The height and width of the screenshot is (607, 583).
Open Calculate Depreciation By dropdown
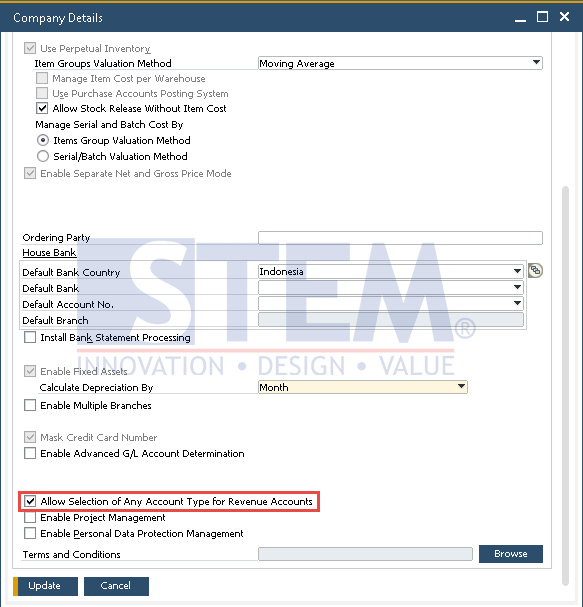tap(363, 387)
